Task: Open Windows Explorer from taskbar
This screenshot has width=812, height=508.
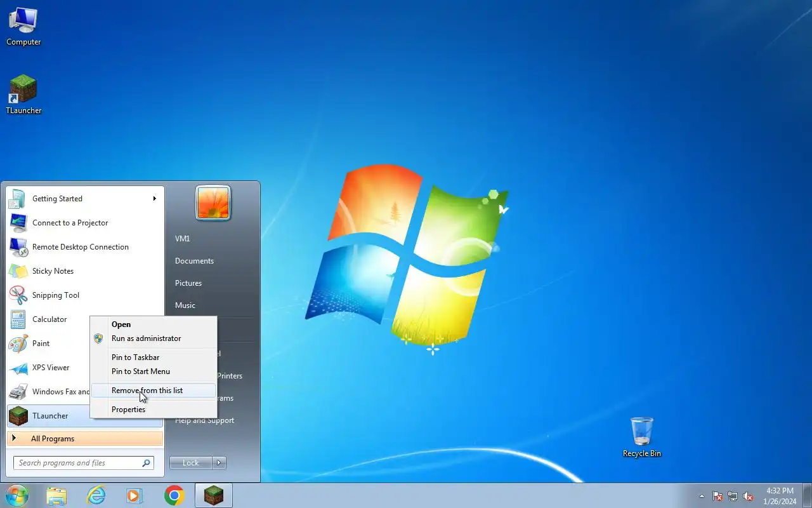Action: 56,495
